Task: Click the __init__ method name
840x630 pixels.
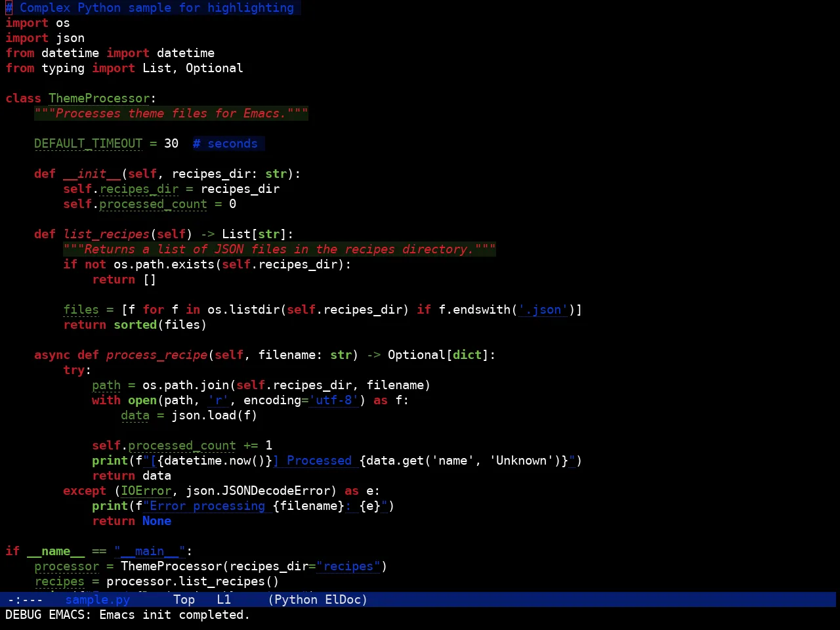Action: [x=92, y=174]
